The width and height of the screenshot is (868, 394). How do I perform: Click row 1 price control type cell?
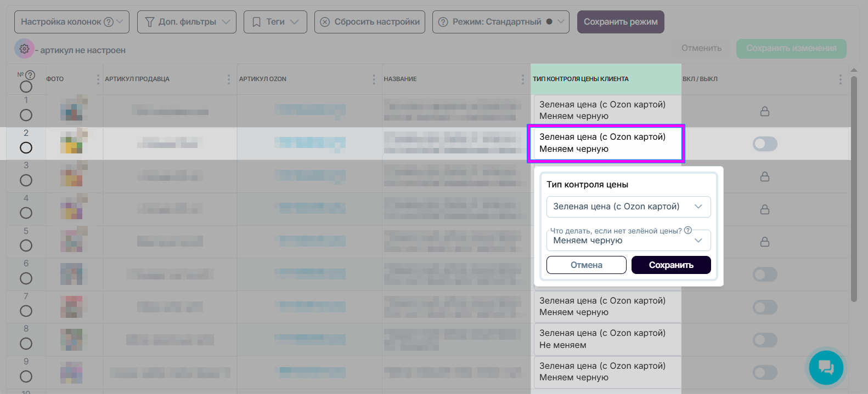pos(607,110)
